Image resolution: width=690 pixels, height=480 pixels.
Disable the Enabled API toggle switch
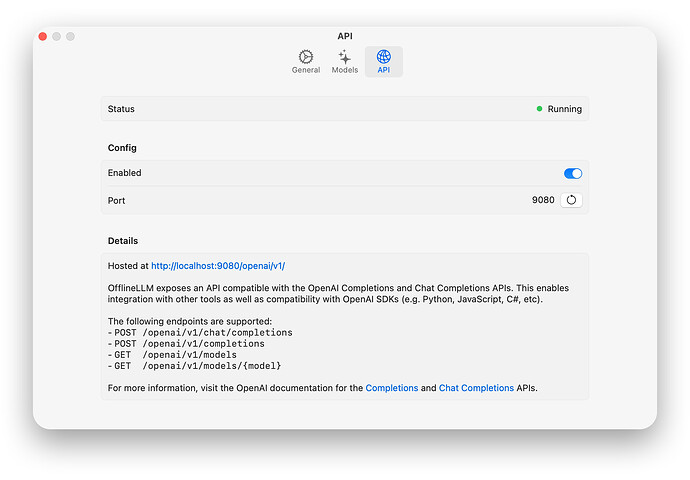click(573, 173)
